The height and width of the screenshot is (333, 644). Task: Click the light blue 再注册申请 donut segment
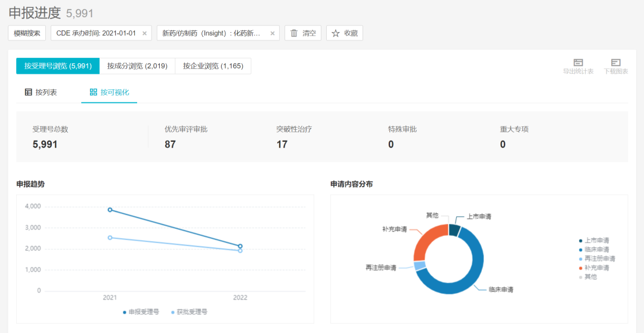420,265
